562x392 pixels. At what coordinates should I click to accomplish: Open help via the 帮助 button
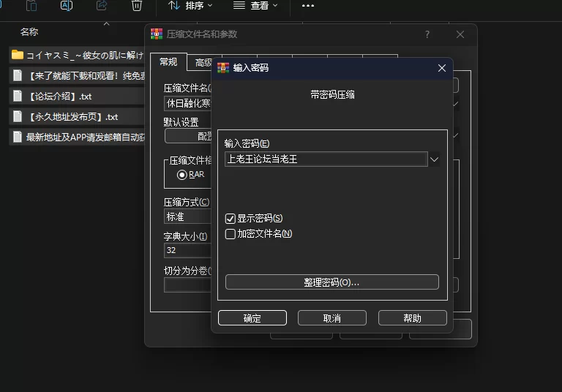tap(412, 318)
